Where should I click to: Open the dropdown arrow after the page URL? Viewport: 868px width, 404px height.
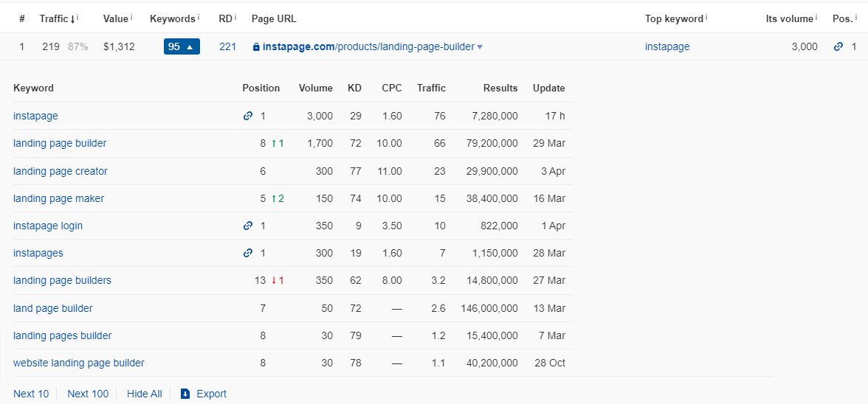click(x=480, y=47)
